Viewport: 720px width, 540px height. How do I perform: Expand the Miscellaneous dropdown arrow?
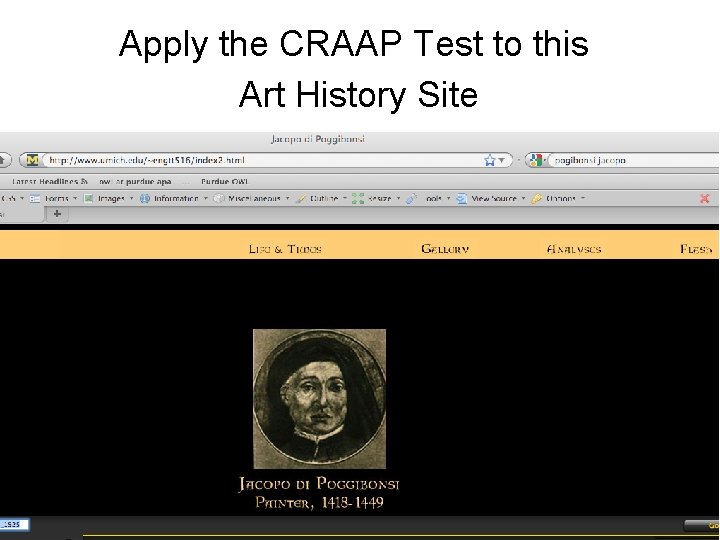287,198
